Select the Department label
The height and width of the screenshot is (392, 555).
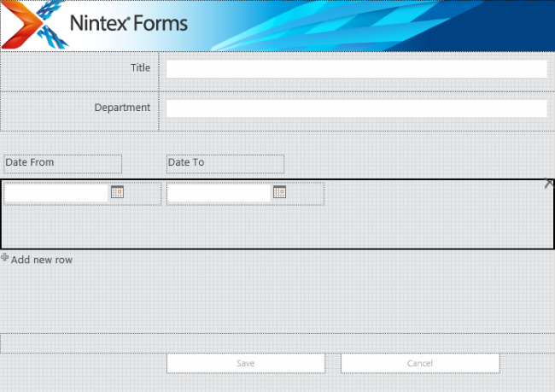(x=122, y=108)
